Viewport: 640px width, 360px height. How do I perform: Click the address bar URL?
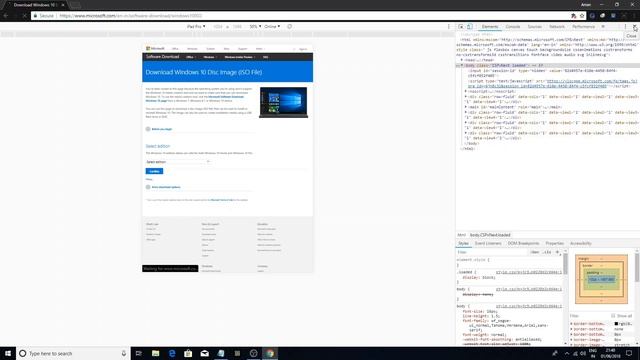click(x=131, y=16)
